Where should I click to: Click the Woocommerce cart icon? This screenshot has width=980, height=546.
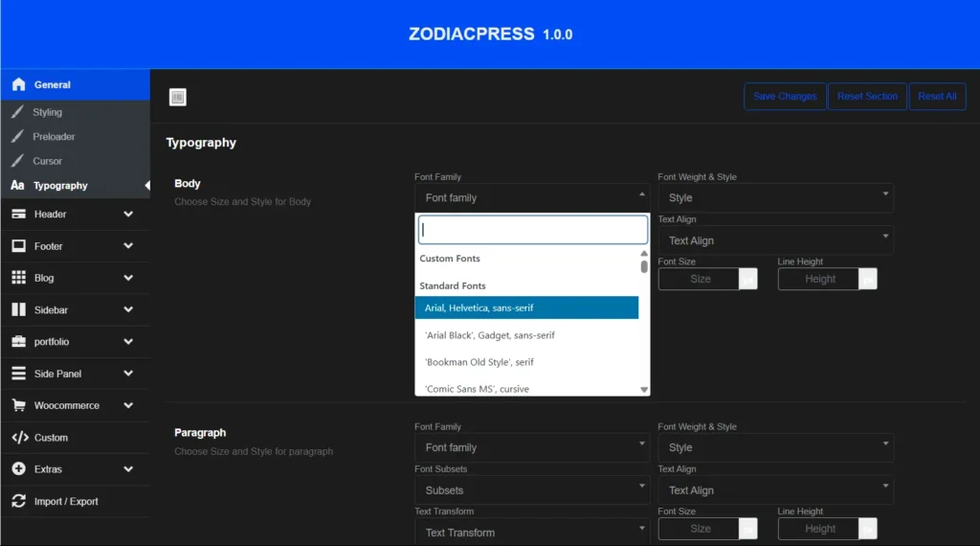(x=18, y=405)
